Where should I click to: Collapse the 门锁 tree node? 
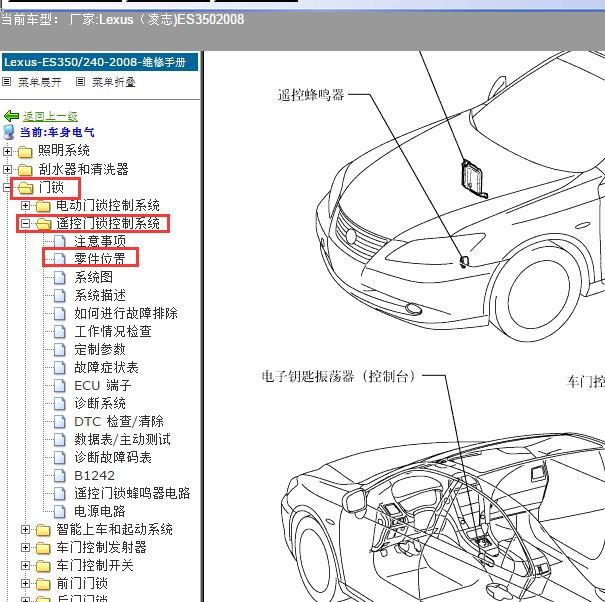click(7, 188)
